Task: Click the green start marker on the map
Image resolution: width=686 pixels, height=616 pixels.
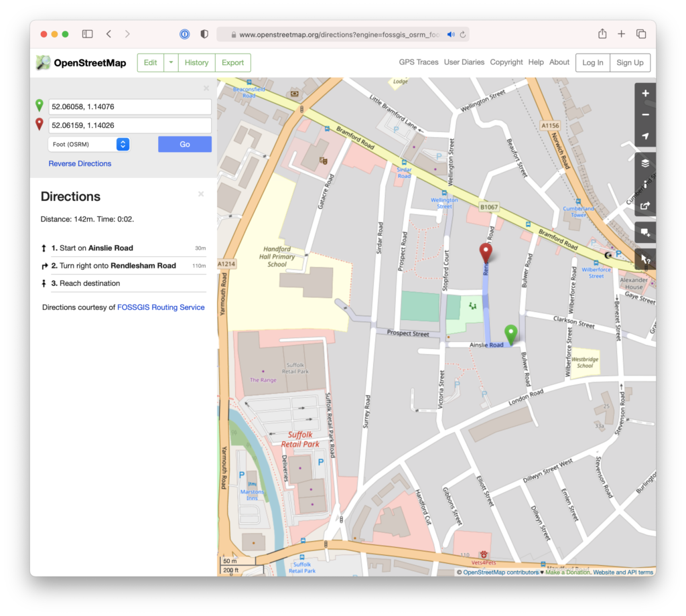Action: (x=510, y=335)
